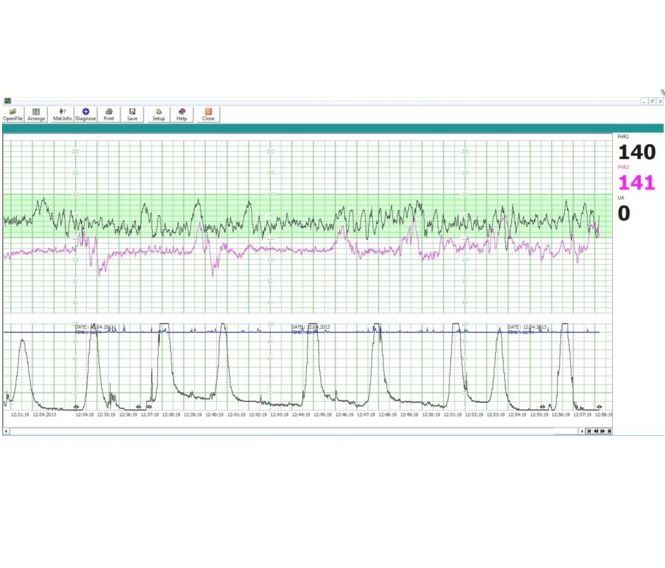Open Mat.Info from the toolbar

(62, 114)
